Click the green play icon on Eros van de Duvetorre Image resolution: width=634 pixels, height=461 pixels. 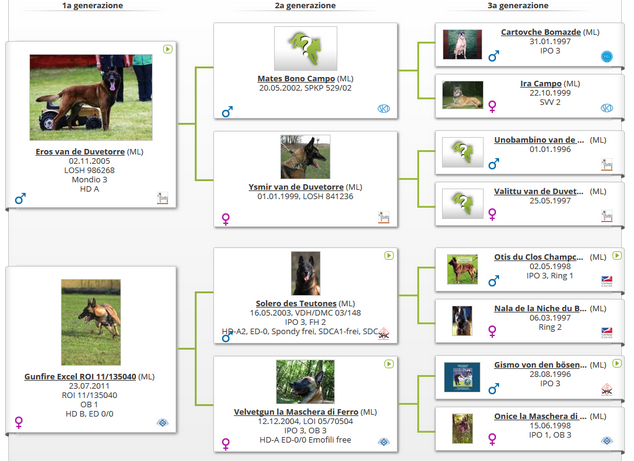click(x=169, y=48)
